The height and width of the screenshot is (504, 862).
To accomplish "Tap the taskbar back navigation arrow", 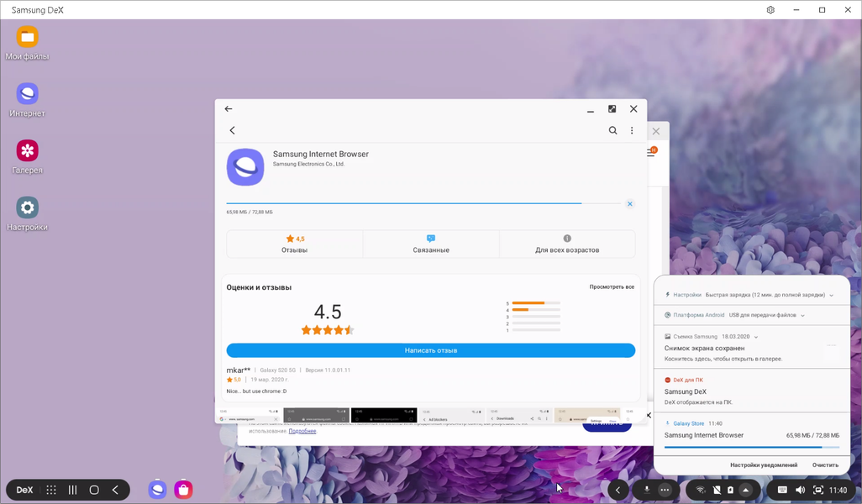I will point(115,490).
